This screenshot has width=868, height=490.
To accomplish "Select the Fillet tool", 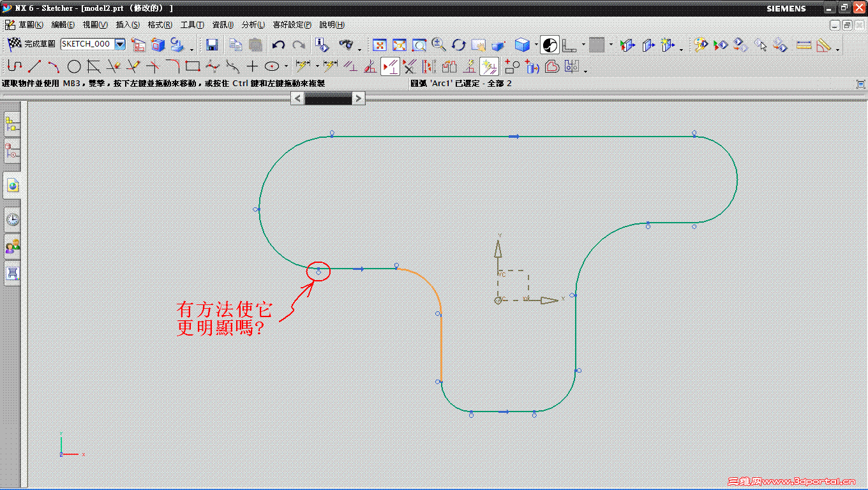I will 172,66.
